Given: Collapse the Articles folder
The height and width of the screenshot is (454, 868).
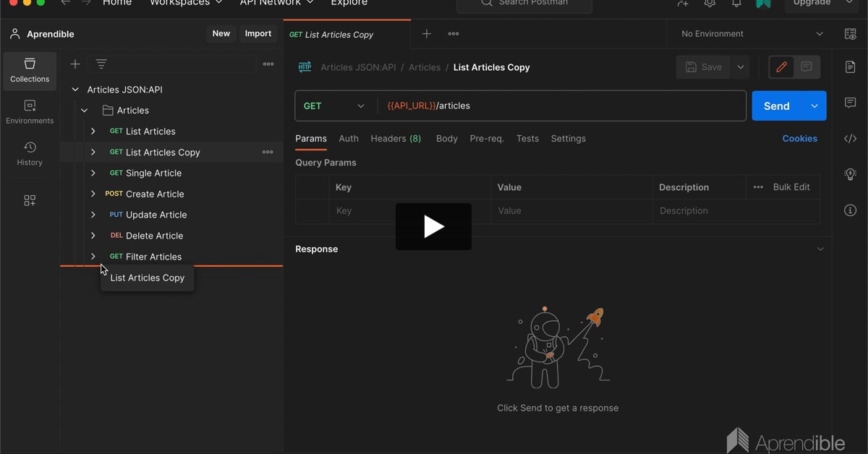Looking at the screenshot, I should coord(85,111).
